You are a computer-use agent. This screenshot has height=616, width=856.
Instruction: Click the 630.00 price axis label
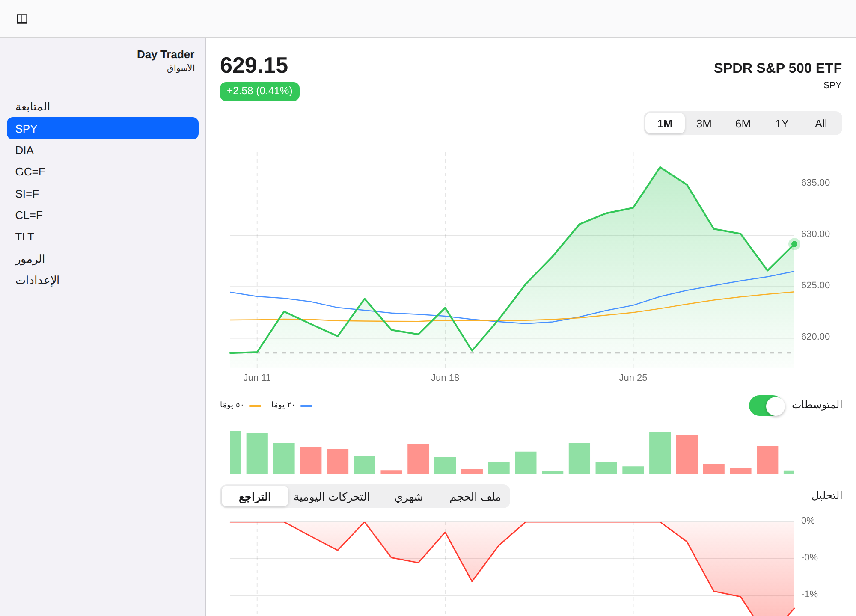tap(815, 234)
